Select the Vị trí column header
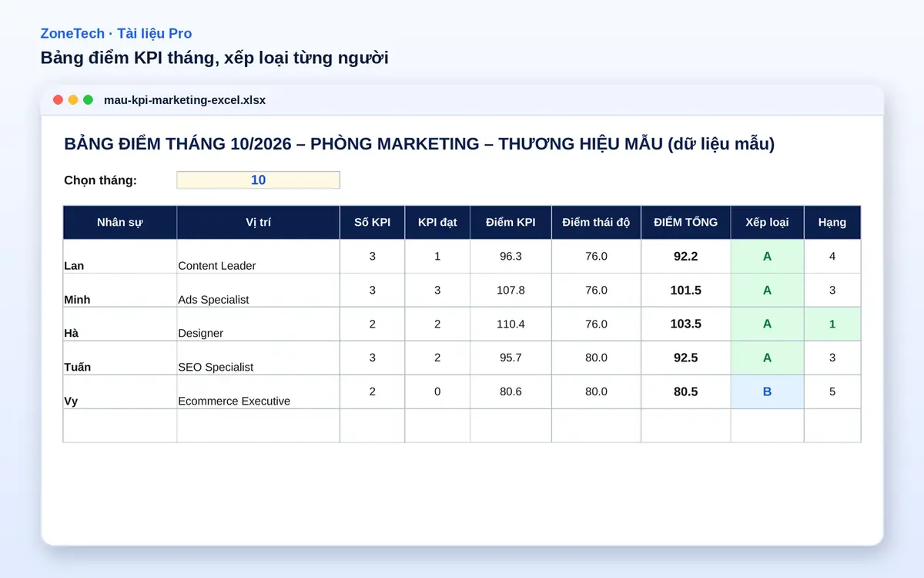Viewport: 924px width, 578px height. click(259, 223)
